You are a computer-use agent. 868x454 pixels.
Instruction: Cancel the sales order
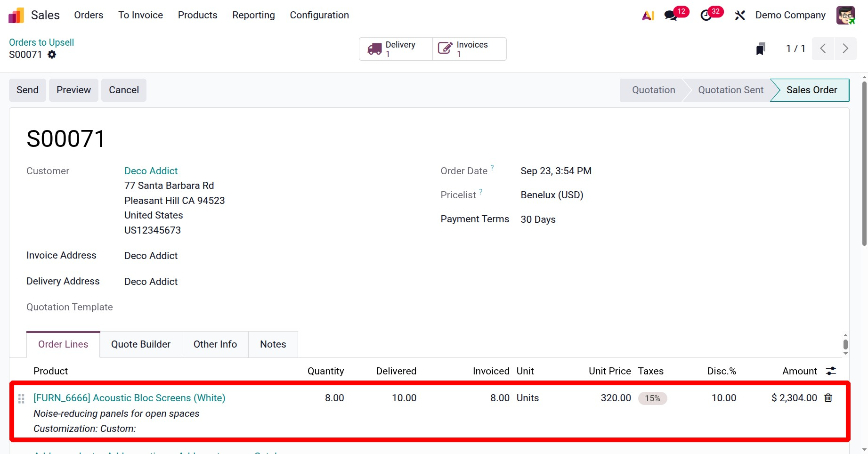124,90
